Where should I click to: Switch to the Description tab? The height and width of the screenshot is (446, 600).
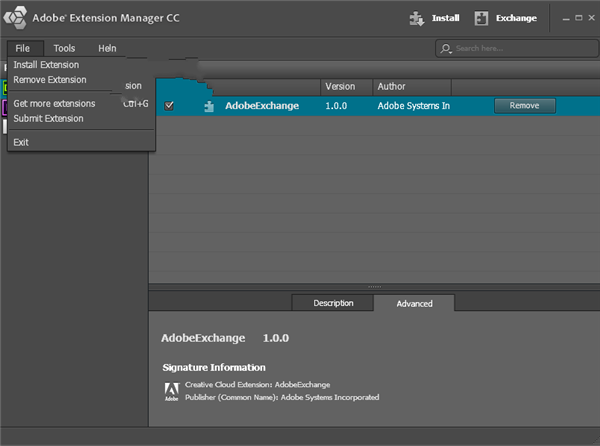click(x=333, y=303)
